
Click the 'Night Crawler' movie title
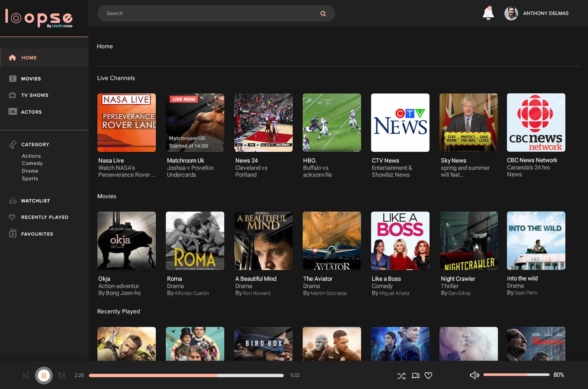click(458, 279)
